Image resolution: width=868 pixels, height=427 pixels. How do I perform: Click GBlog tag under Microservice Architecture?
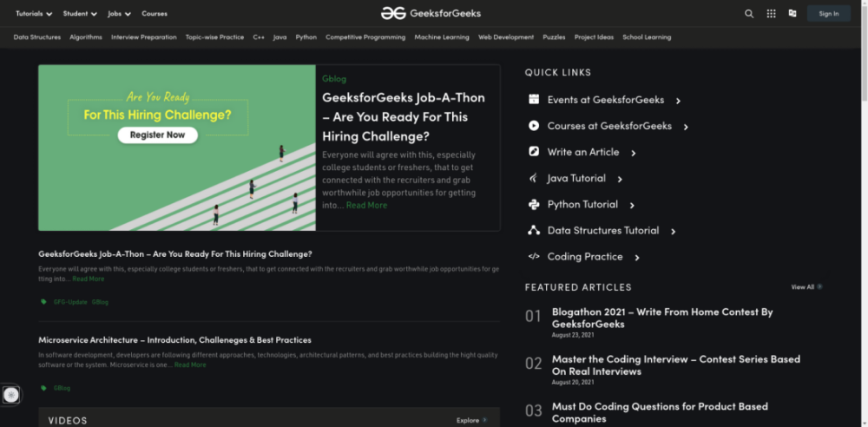pos(62,388)
